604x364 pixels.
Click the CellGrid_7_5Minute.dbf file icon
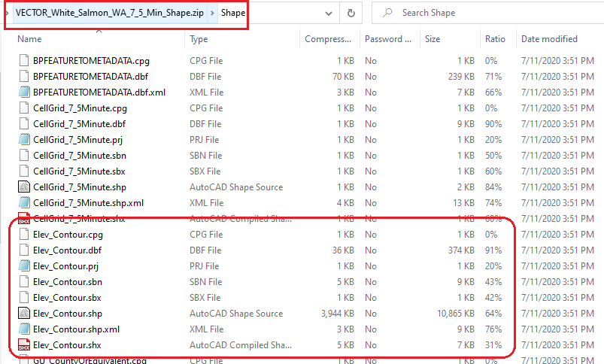point(24,123)
